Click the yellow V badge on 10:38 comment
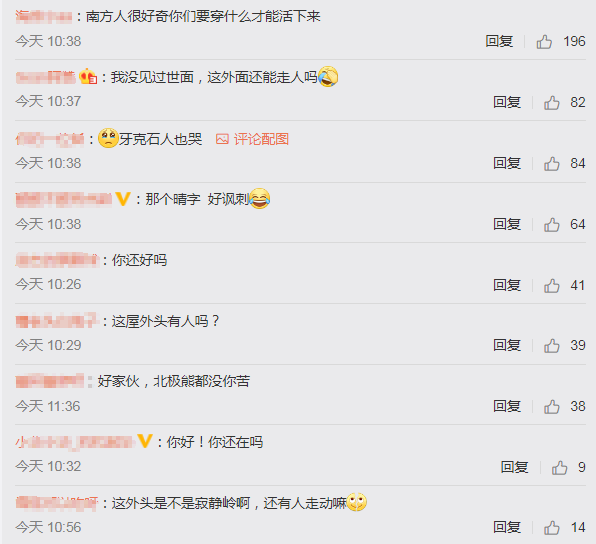Image resolution: width=596 pixels, height=544 pixels. pyautogui.click(x=123, y=199)
